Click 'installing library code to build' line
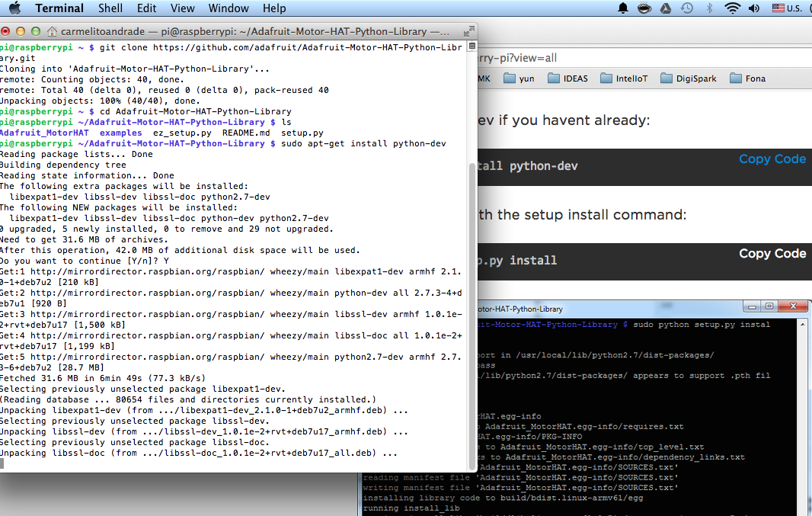This screenshot has height=516, width=812. click(503, 498)
